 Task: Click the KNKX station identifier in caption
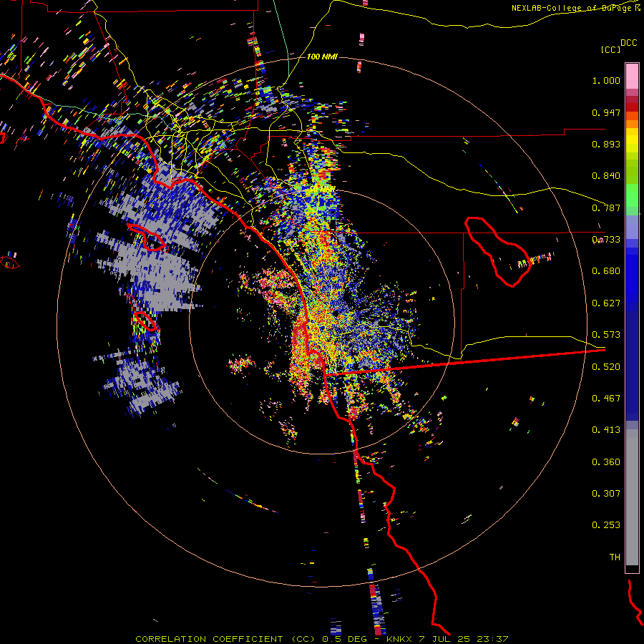click(401, 639)
